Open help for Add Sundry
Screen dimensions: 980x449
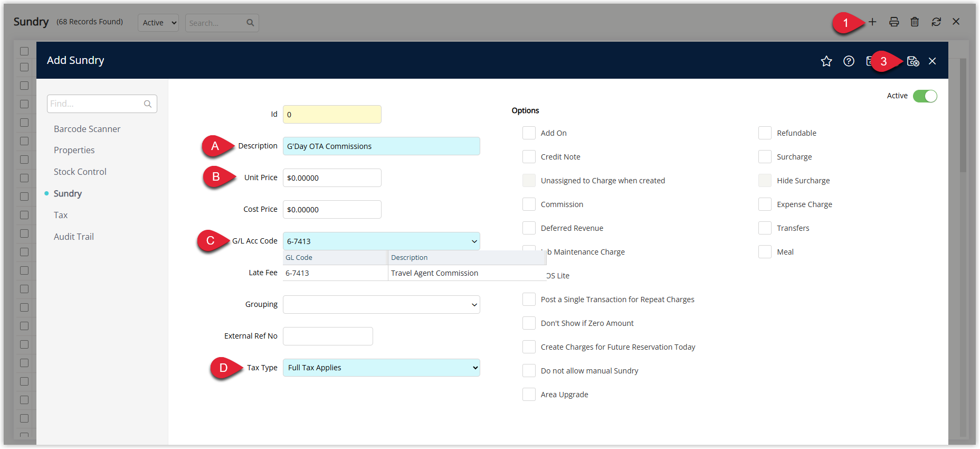click(x=849, y=61)
